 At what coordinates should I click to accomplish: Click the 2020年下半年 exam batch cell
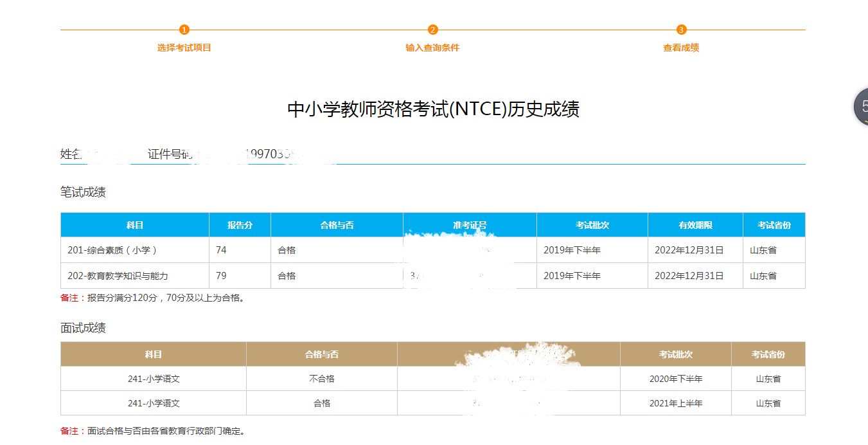676,379
